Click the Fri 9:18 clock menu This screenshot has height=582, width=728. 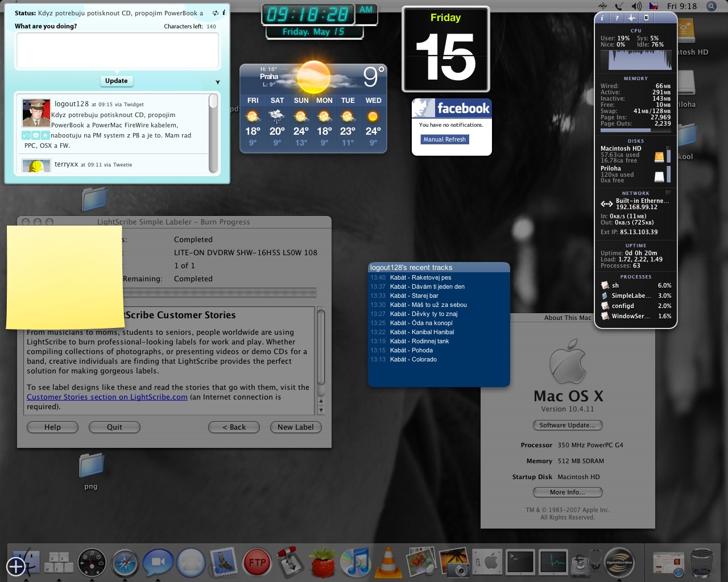pos(681,6)
